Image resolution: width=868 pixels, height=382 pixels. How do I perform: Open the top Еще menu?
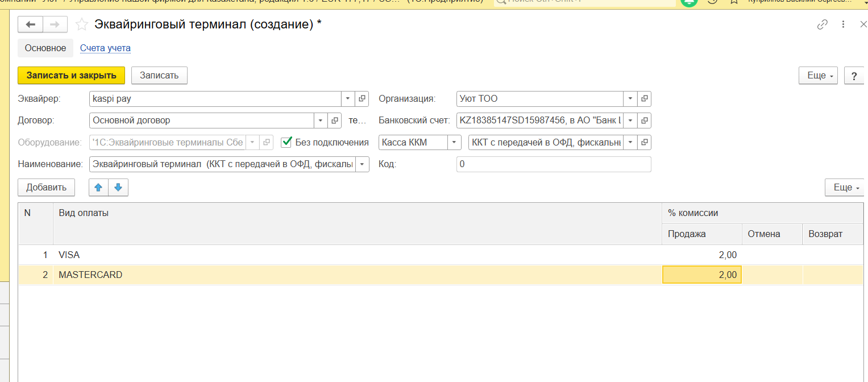[818, 76]
